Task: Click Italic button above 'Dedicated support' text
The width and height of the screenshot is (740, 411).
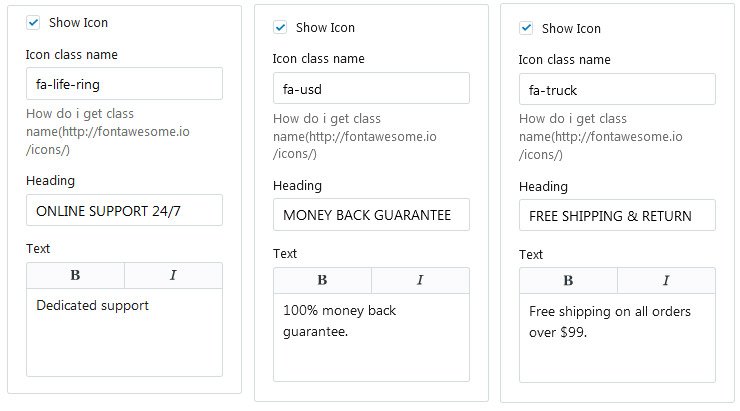Action: click(173, 275)
